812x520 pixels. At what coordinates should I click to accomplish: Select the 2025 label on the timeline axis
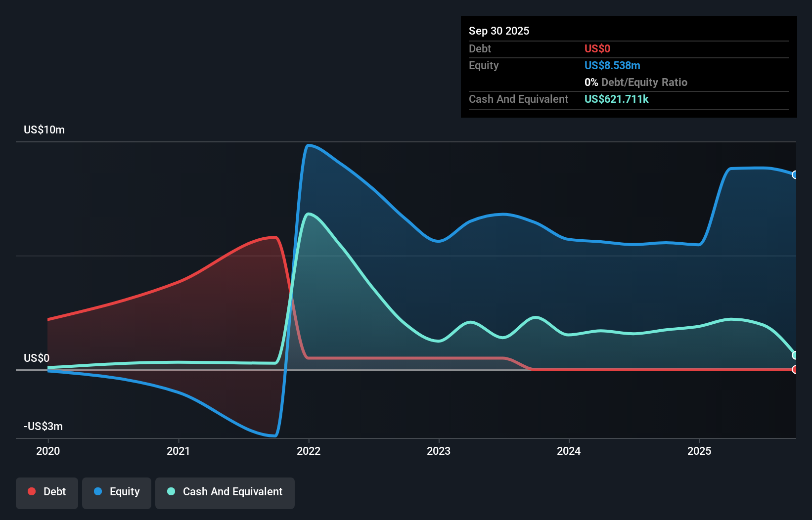(x=700, y=451)
